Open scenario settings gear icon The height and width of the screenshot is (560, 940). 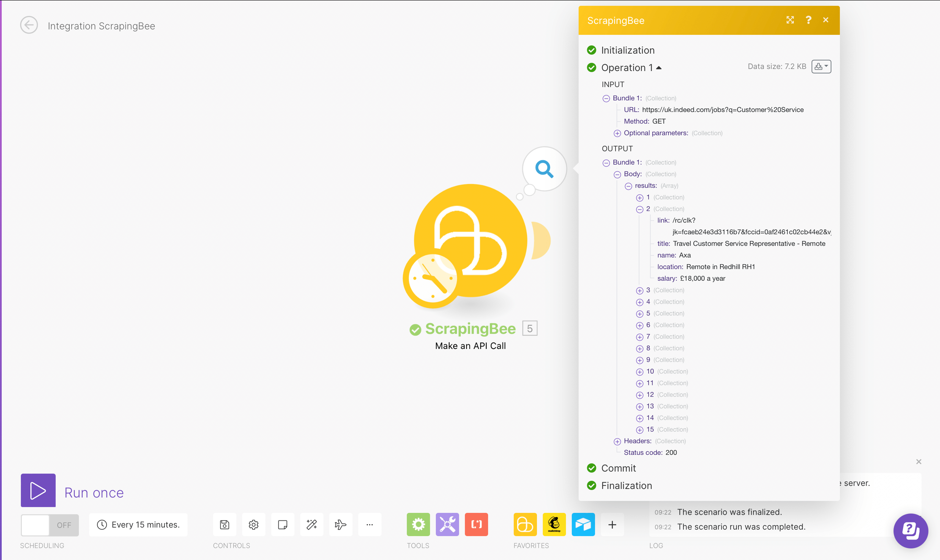click(253, 525)
